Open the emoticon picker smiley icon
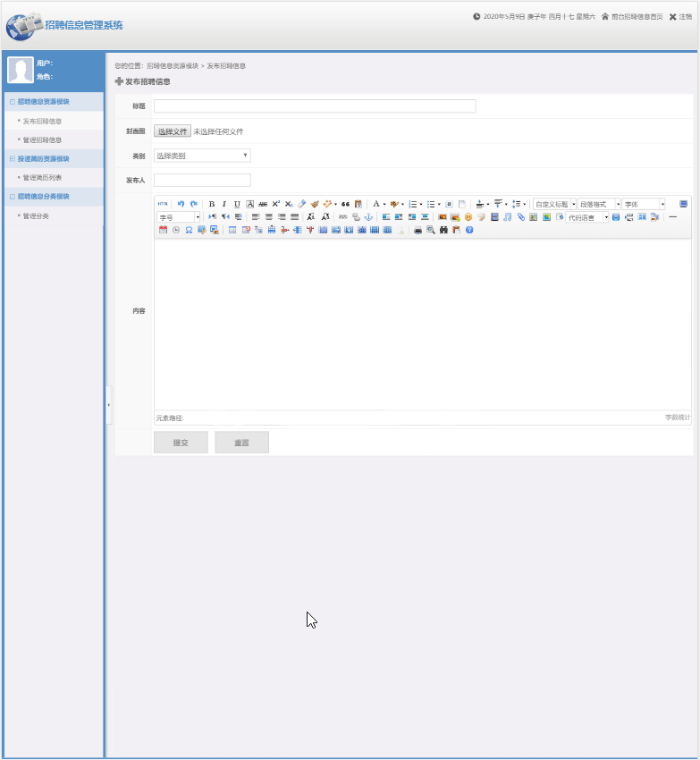 point(468,217)
